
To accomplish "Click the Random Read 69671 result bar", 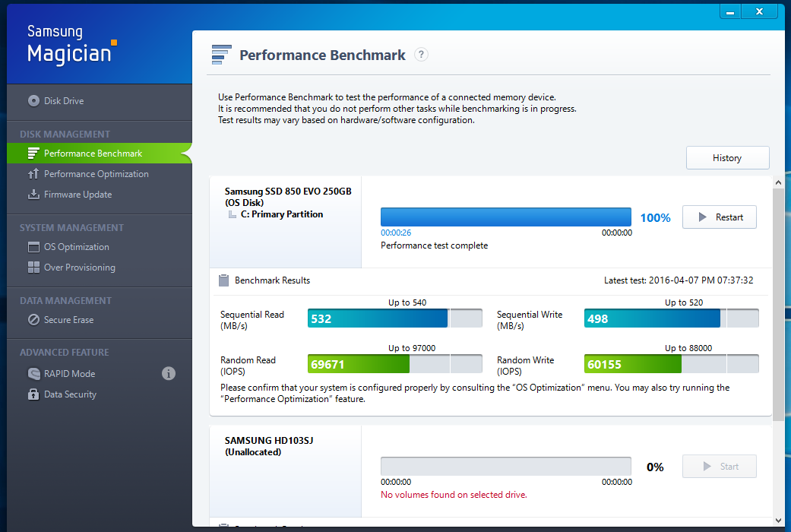I will tap(395, 364).
